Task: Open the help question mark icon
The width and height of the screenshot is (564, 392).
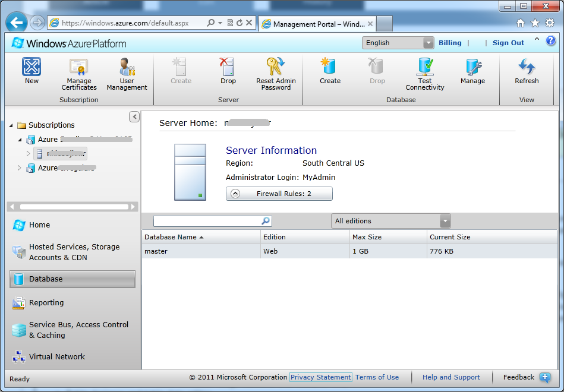Action: pyautogui.click(x=551, y=41)
